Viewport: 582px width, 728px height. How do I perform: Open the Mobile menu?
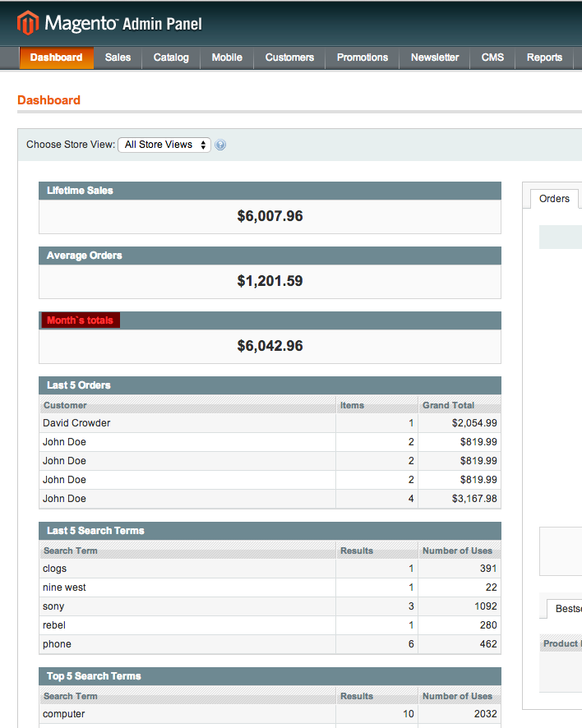click(227, 58)
